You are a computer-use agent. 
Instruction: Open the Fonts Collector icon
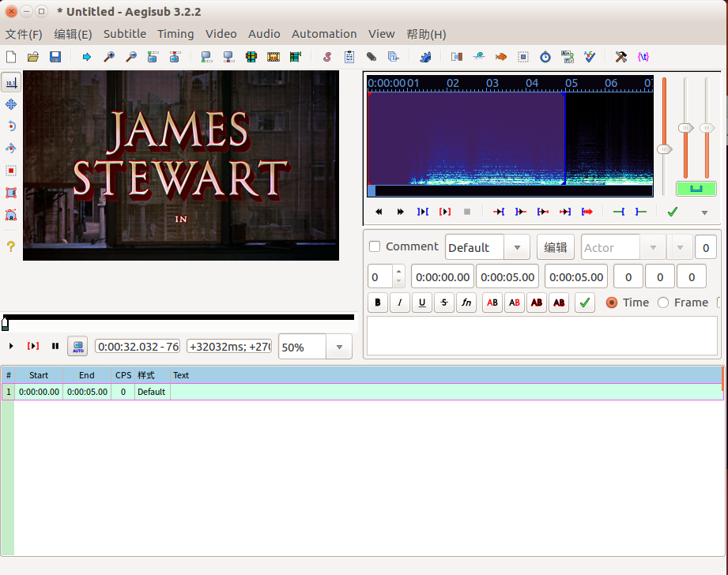[x=394, y=57]
